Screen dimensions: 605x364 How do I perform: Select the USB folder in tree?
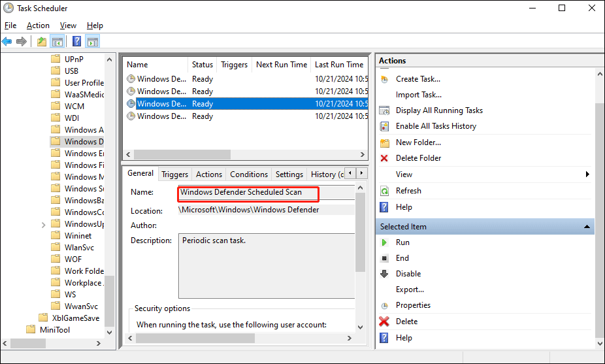pos(71,71)
